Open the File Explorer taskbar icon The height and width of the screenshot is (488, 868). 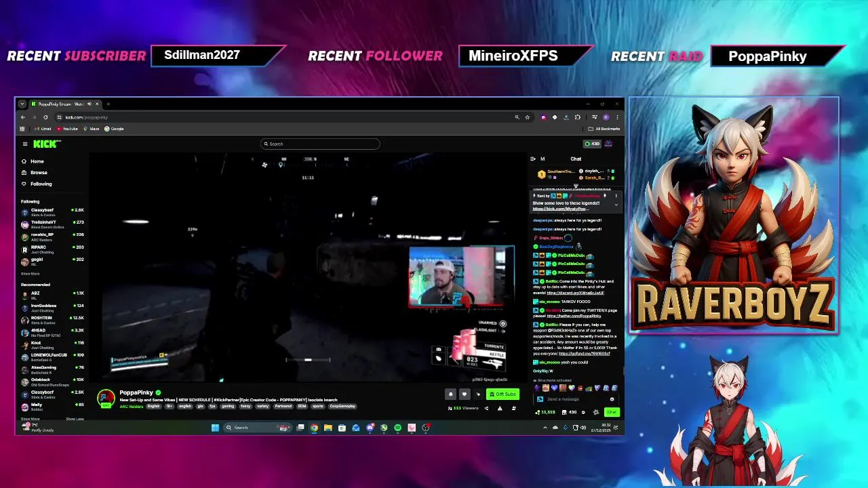click(x=328, y=428)
